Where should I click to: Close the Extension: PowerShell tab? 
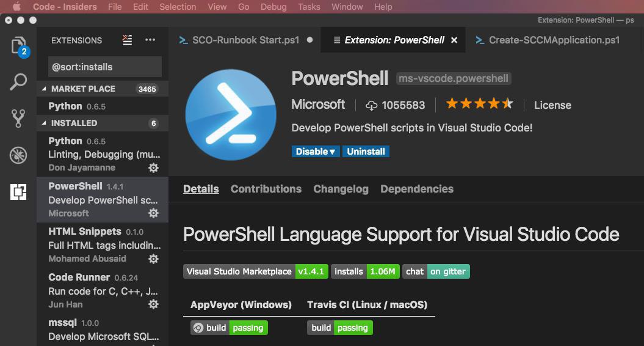pos(454,40)
